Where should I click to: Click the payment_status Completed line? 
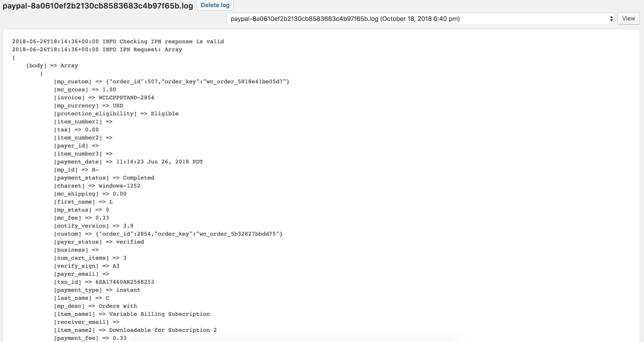click(x=104, y=178)
